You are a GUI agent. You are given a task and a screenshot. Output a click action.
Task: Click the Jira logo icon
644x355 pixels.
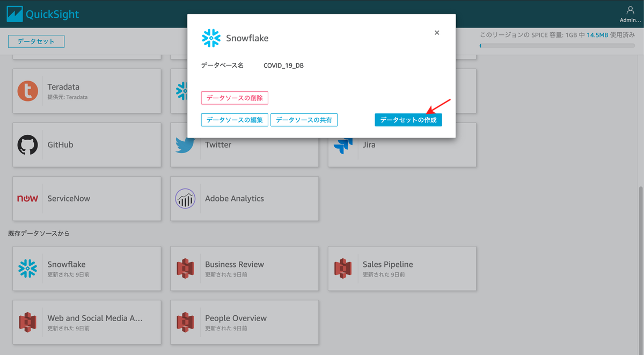(343, 145)
